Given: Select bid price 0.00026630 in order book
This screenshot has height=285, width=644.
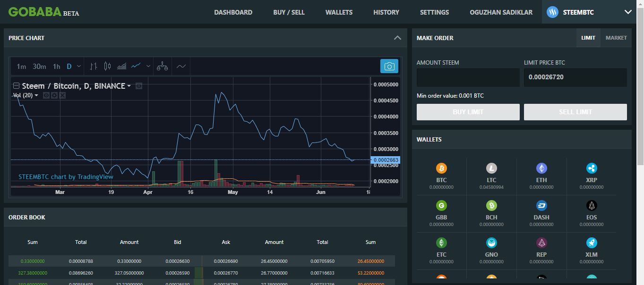Looking at the screenshot, I should pyautogui.click(x=177, y=261).
